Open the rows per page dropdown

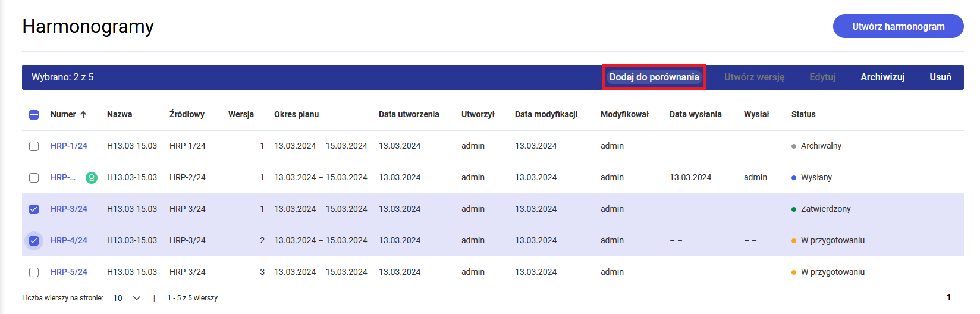click(x=127, y=298)
